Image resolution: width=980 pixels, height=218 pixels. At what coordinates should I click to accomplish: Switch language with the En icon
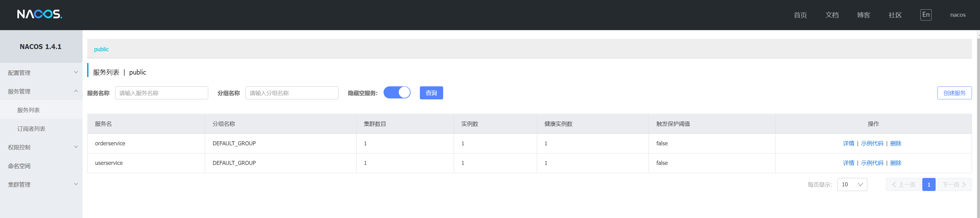(926, 15)
